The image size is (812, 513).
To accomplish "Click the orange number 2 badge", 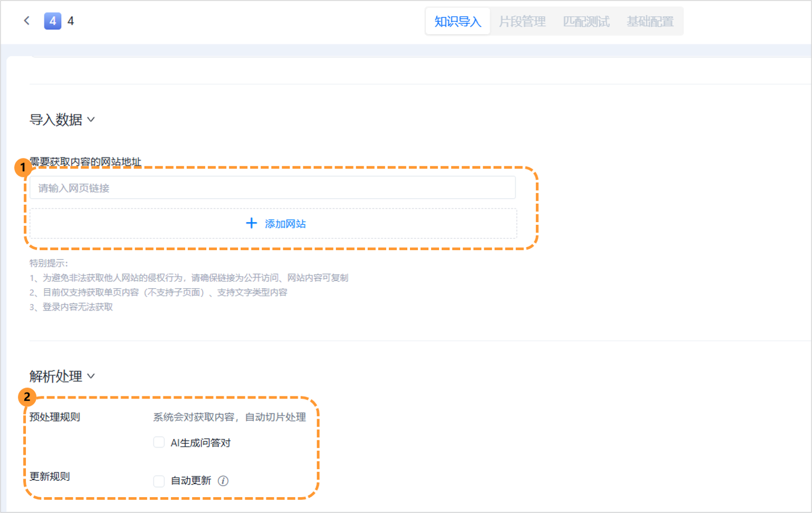I will pos(27,397).
